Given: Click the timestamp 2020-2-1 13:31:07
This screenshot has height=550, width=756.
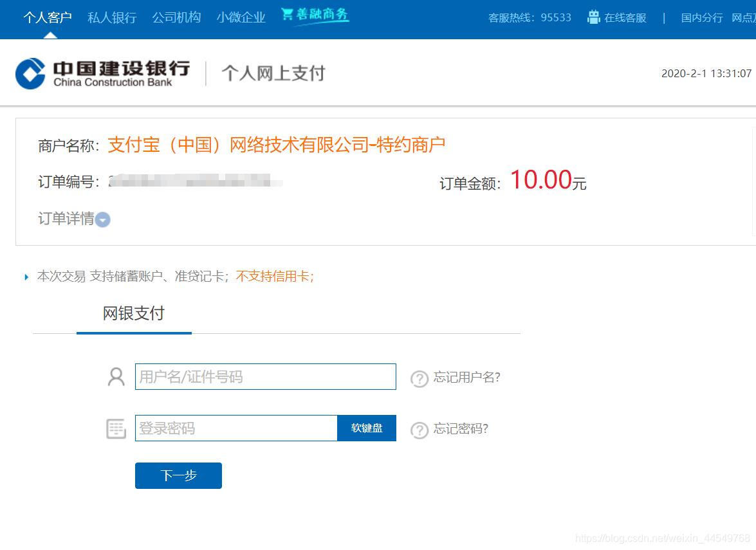Looking at the screenshot, I should (x=706, y=73).
